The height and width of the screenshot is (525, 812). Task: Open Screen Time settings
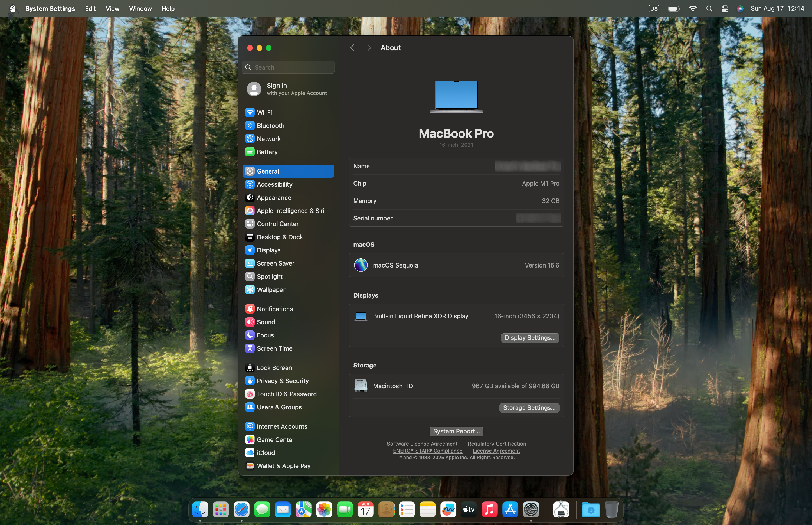pos(288,348)
